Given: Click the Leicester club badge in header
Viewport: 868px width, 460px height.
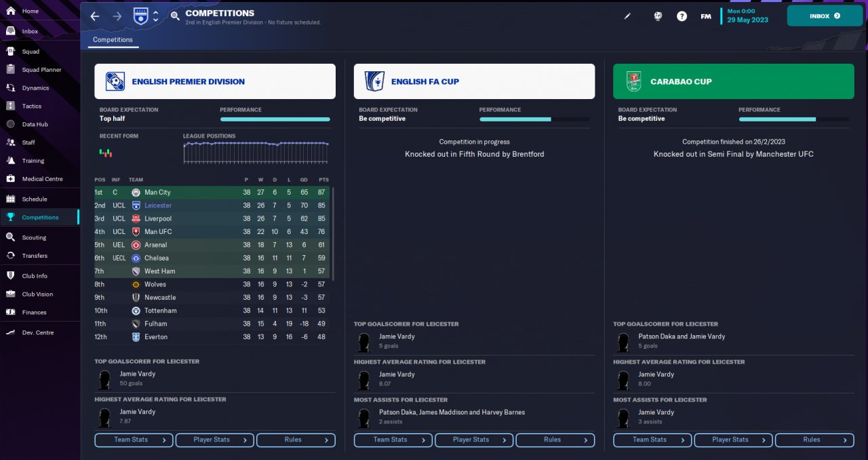Looking at the screenshot, I should pyautogui.click(x=140, y=16).
